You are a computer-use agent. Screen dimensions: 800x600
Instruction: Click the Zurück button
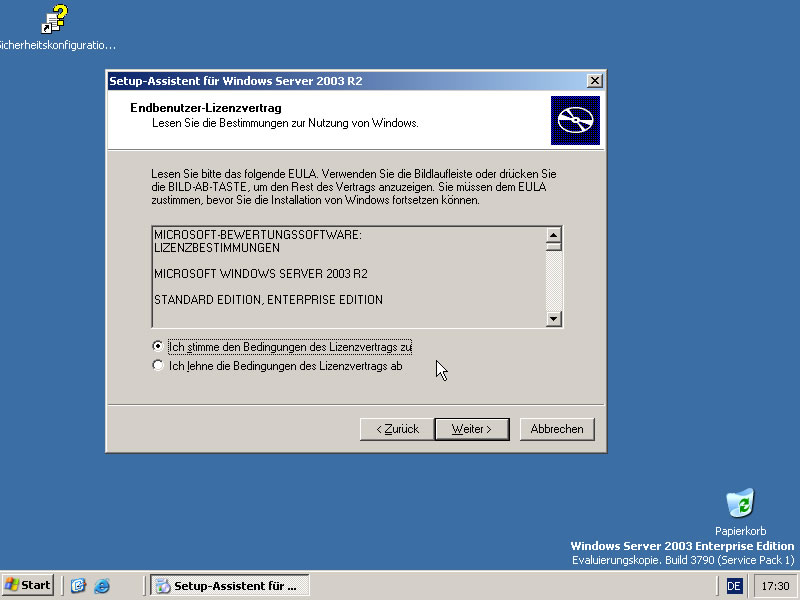pyautogui.click(x=398, y=428)
